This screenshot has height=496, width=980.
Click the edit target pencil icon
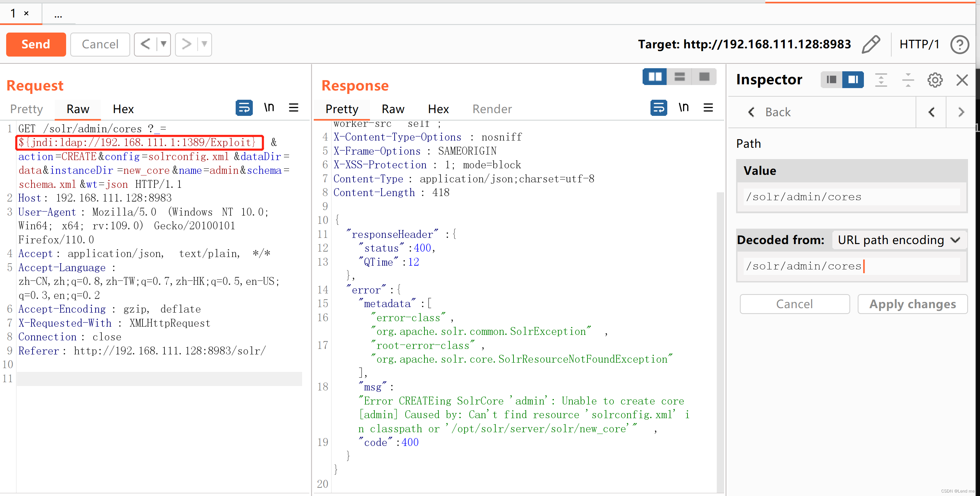(x=871, y=45)
